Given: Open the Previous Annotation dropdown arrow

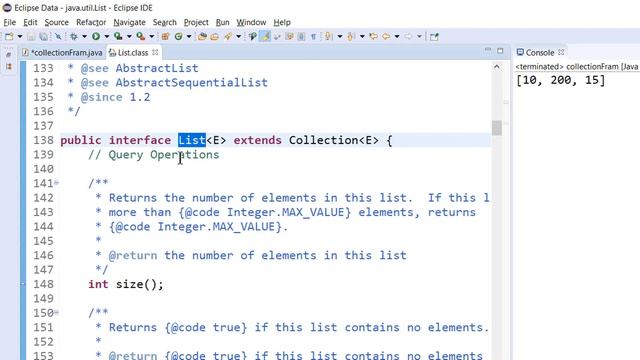Looking at the screenshot, I should coord(362,36).
